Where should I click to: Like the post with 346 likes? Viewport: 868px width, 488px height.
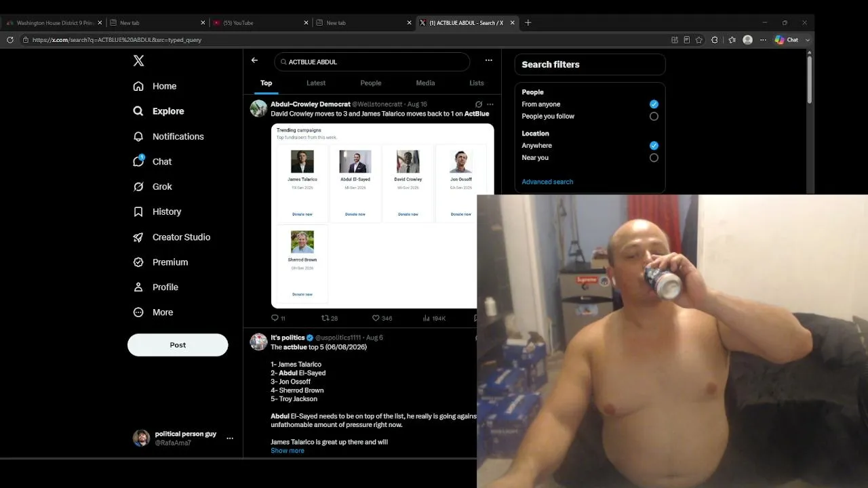click(382, 318)
